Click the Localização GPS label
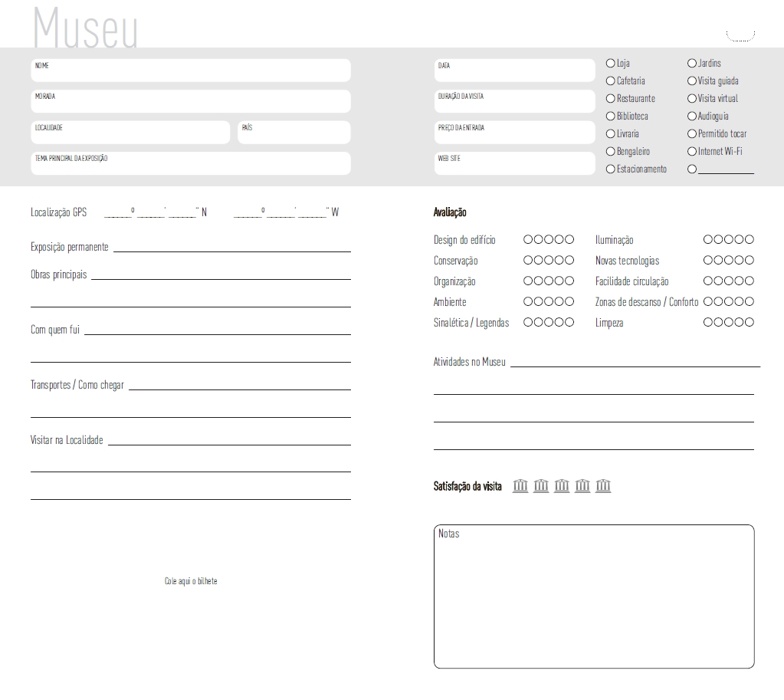 point(58,212)
